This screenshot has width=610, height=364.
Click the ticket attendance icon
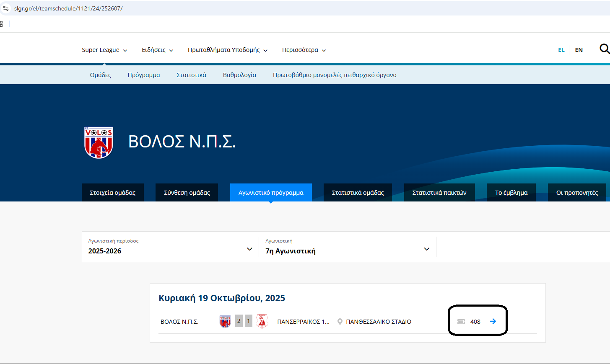(x=461, y=322)
